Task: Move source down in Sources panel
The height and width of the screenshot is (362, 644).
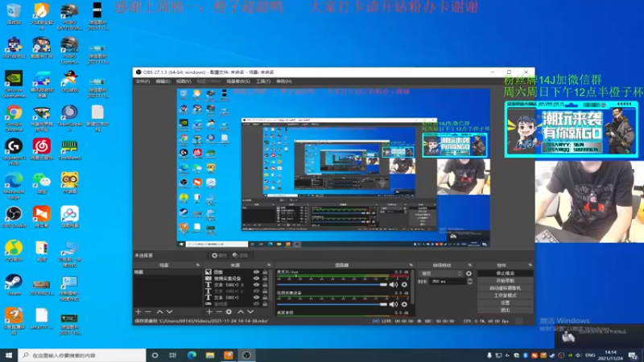Action: point(250,312)
